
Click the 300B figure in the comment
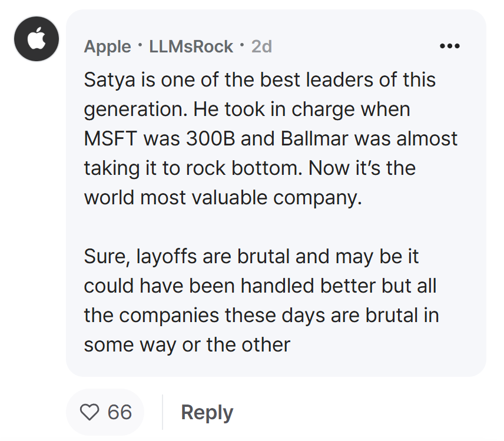pyautogui.click(x=211, y=139)
